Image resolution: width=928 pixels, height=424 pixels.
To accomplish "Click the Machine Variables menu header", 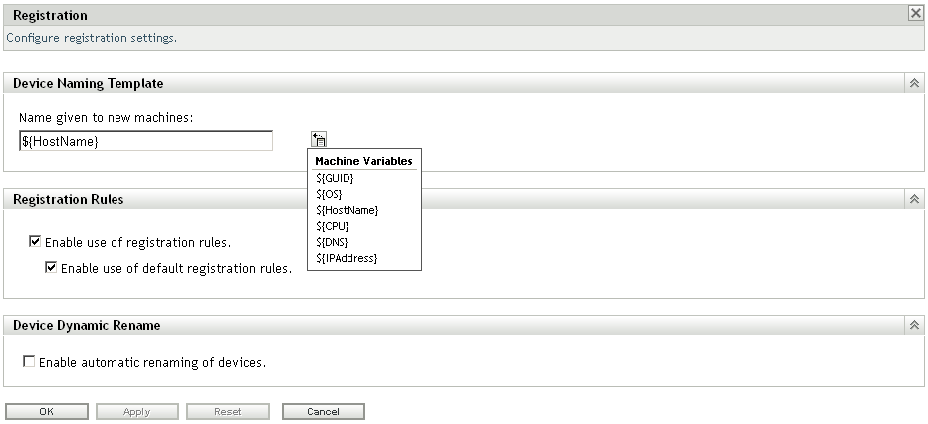I will (x=364, y=161).
